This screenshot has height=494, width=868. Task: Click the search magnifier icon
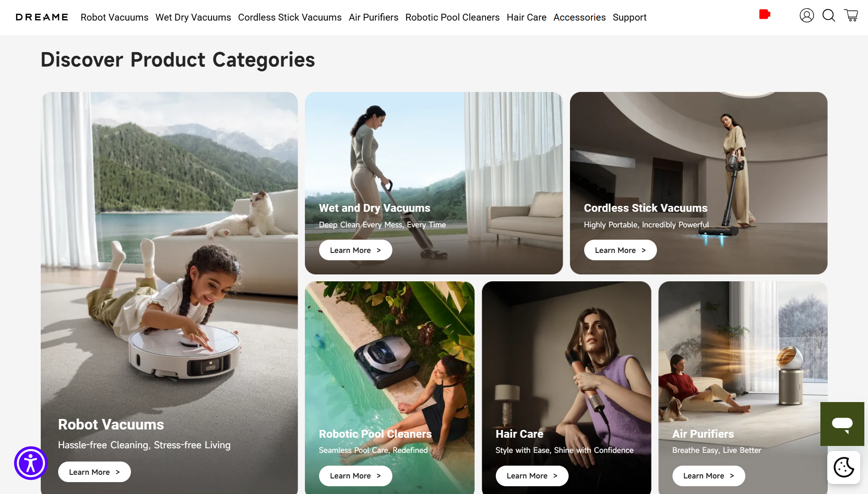point(829,16)
